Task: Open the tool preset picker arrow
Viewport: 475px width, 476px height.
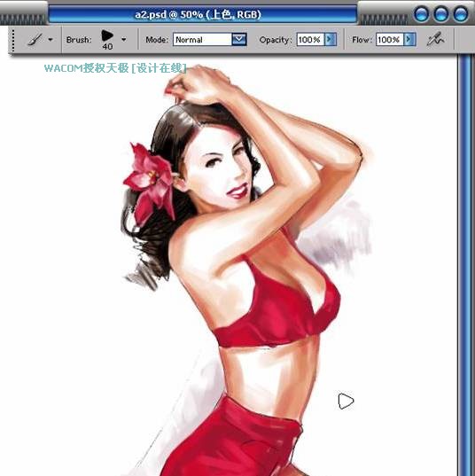Action: coord(51,40)
